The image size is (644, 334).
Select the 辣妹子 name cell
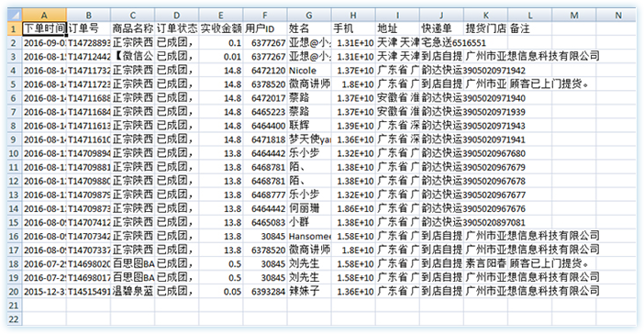point(309,292)
